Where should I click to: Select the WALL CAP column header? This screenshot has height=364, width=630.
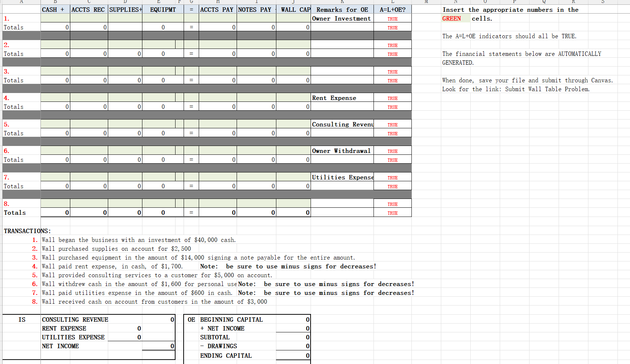[x=294, y=10]
